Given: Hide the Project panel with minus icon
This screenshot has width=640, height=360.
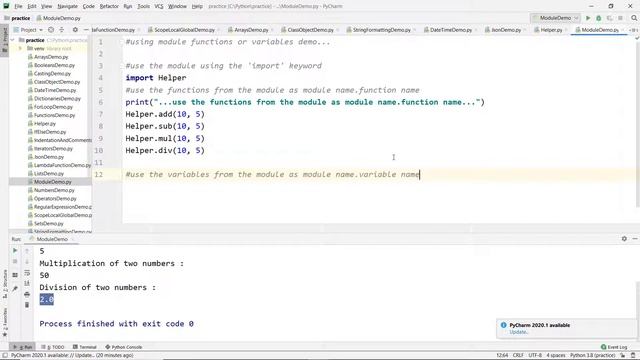Looking at the screenshot, I should click(x=86, y=30).
